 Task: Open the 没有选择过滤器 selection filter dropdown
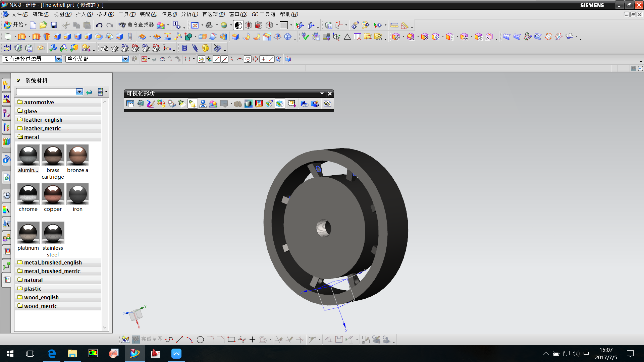(59, 59)
